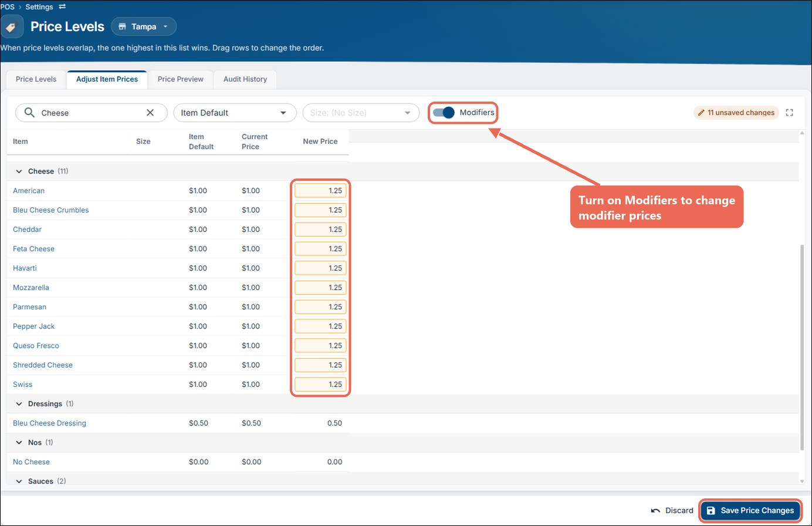Click the New Price field for Swiss
The image size is (812, 526).
tap(320, 385)
